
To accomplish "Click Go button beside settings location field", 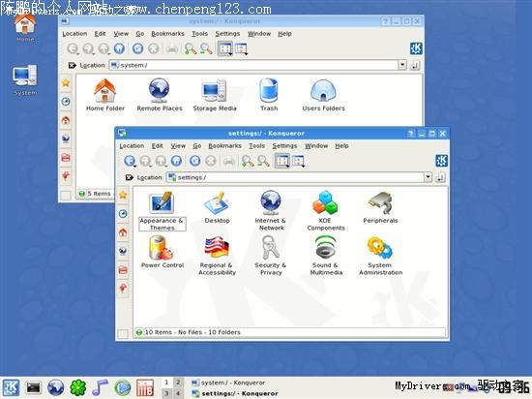I will pyautogui.click(x=440, y=177).
